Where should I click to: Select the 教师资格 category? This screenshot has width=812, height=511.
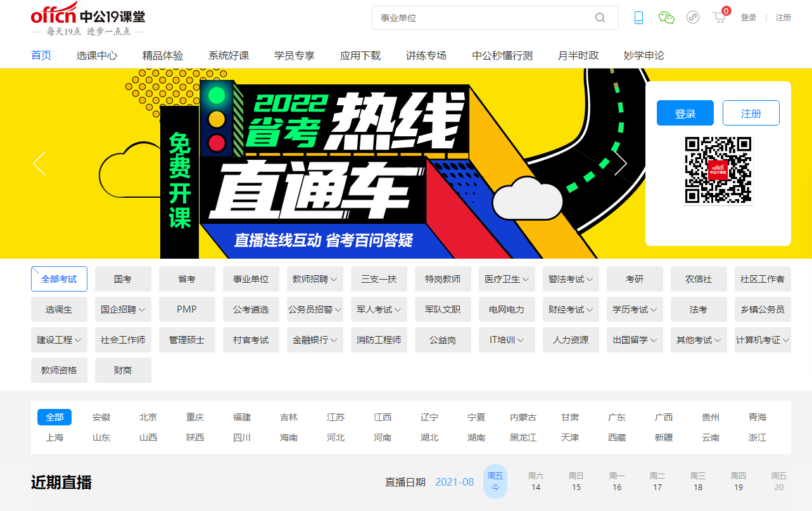[x=59, y=370]
